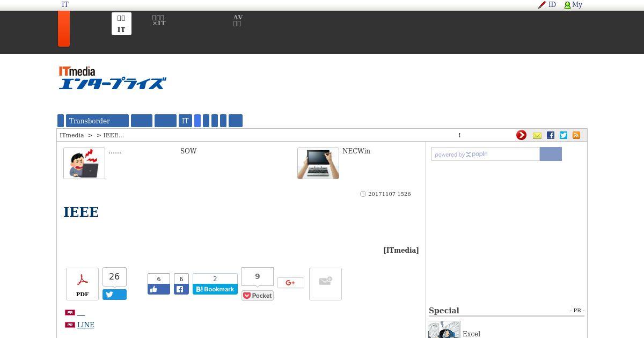Open the Transborder navigation tab
Image resolution: width=644 pixels, height=338 pixels.
coord(97,121)
